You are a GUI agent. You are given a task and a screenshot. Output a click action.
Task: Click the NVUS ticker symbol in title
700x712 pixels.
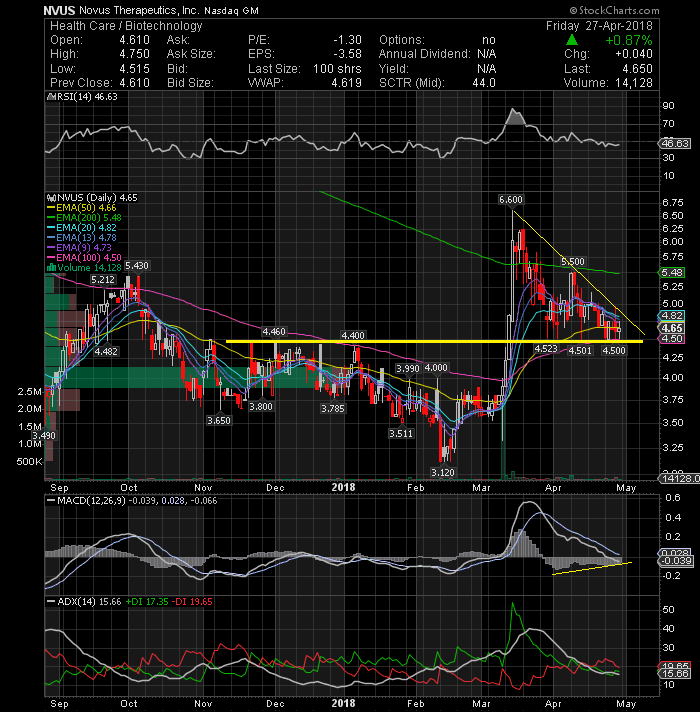click(x=59, y=10)
